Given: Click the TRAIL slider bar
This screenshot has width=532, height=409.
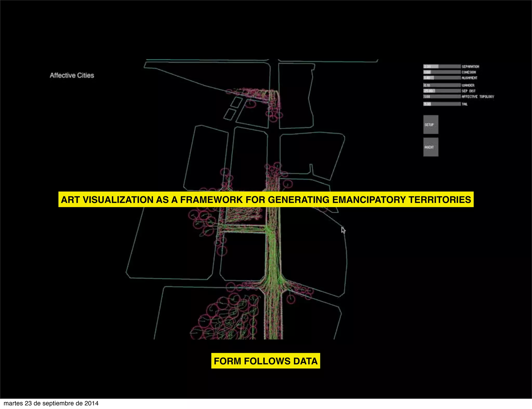Looking at the screenshot, I should coord(442,104).
